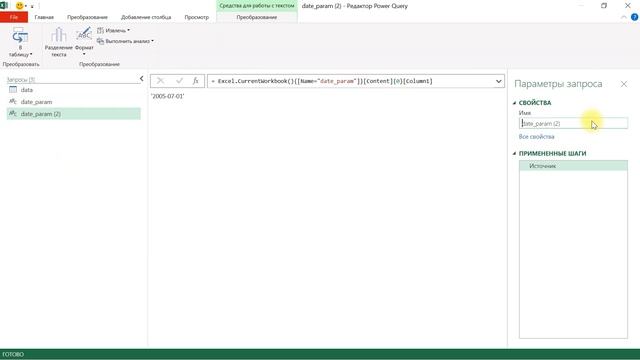Open Преобразование tab next to Главная
Viewport: 640px width, 360px height.
pyautogui.click(x=87, y=17)
